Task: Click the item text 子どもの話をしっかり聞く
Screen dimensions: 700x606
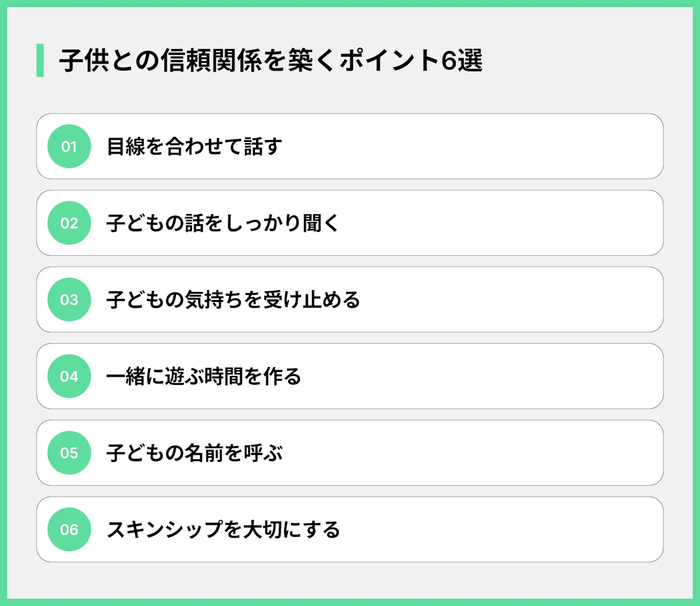Action: (222, 223)
